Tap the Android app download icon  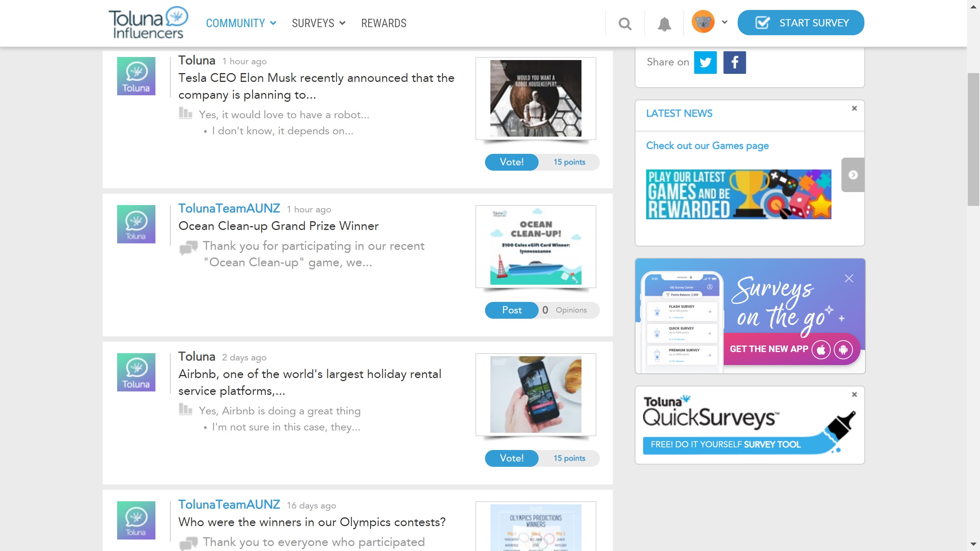843,349
